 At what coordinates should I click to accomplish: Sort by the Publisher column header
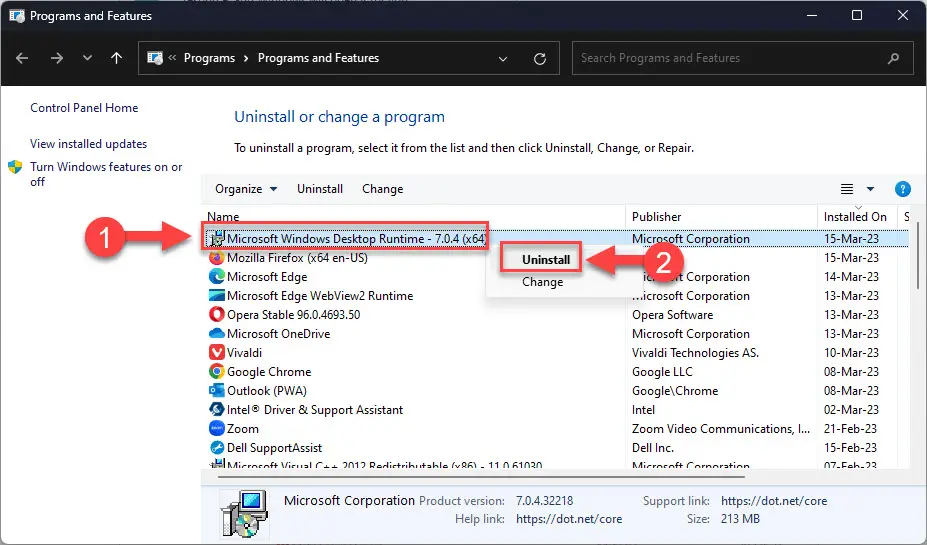click(656, 217)
